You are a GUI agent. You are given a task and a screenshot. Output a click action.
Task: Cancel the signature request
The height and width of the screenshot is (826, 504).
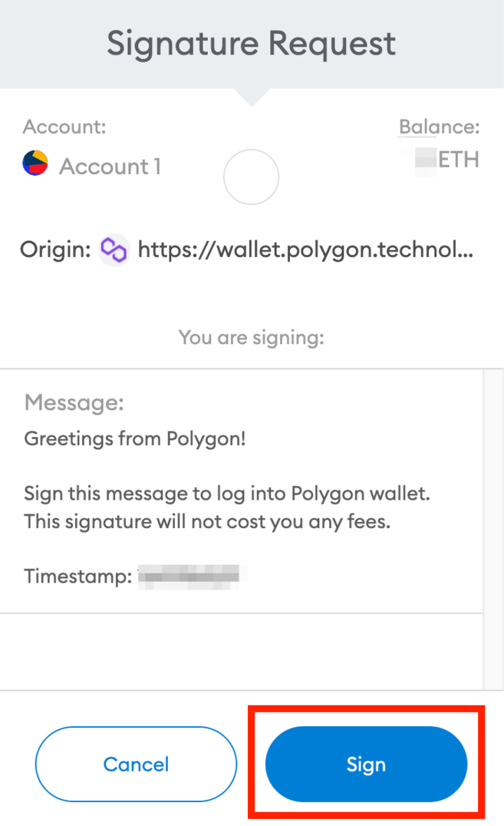pyautogui.click(x=136, y=764)
